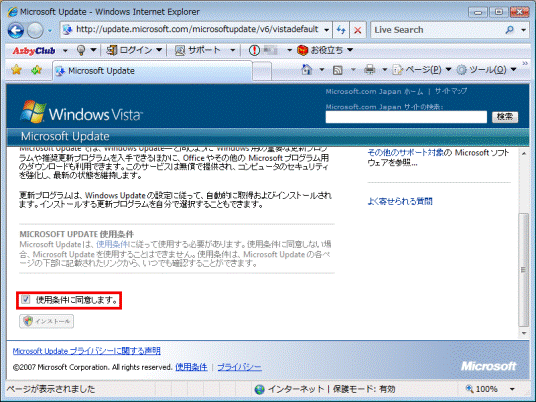This screenshot has width=536, height=402.
Task: Click the Home toolbar icon
Action: (307, 70)
